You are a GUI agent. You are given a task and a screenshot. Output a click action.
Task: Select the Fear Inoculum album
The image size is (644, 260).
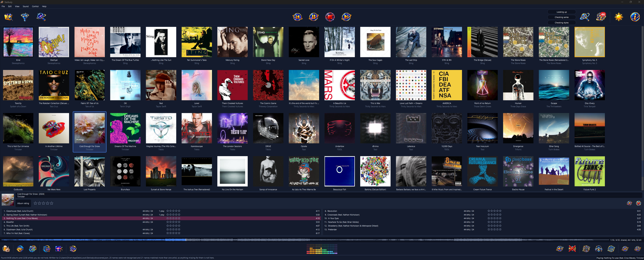(x=482, y=132)
